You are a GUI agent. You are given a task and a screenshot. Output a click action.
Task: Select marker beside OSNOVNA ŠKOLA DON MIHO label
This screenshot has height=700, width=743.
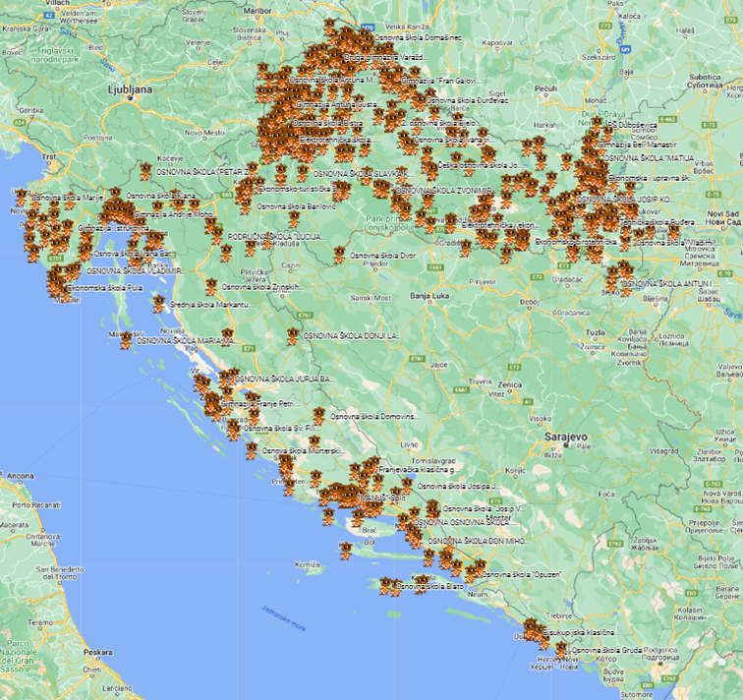417,541
